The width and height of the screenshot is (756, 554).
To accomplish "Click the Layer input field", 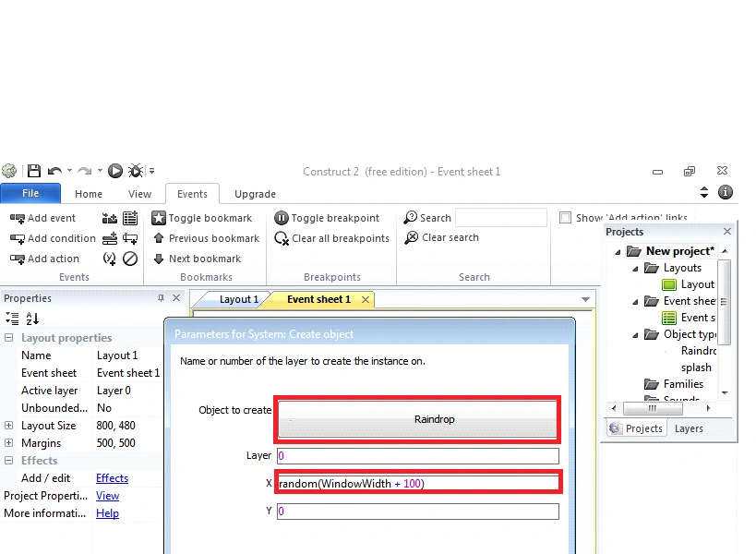I will [417, 455].
